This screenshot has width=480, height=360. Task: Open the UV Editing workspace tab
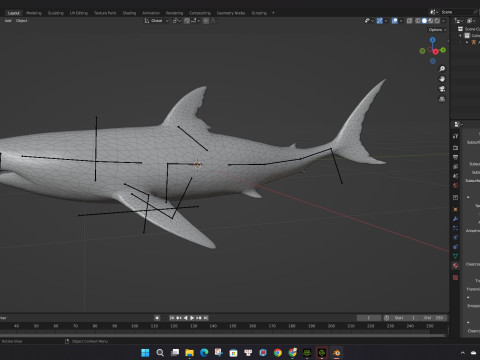coord(79,13)
